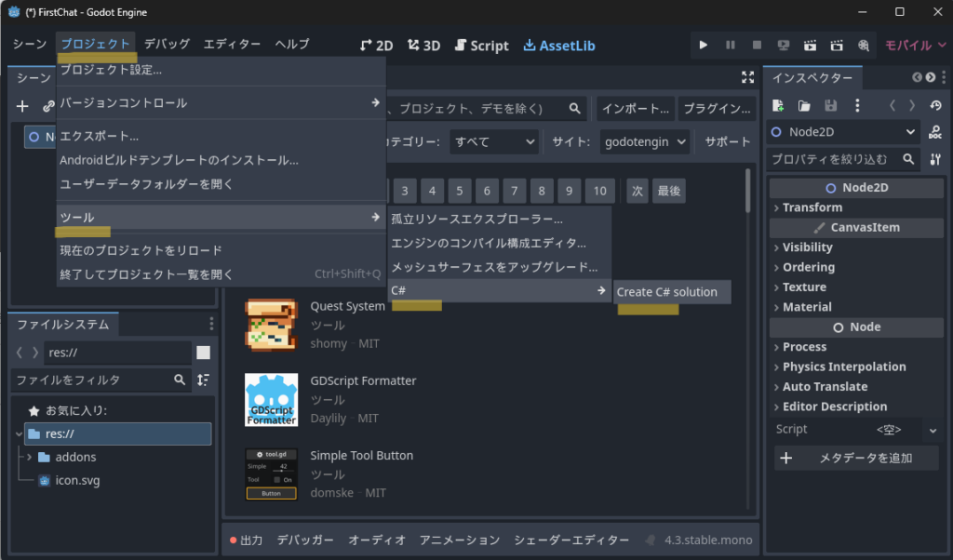The image size is (953, 560).
Task: Open the Script property dropdown arrow
Action: pos(933,430)
